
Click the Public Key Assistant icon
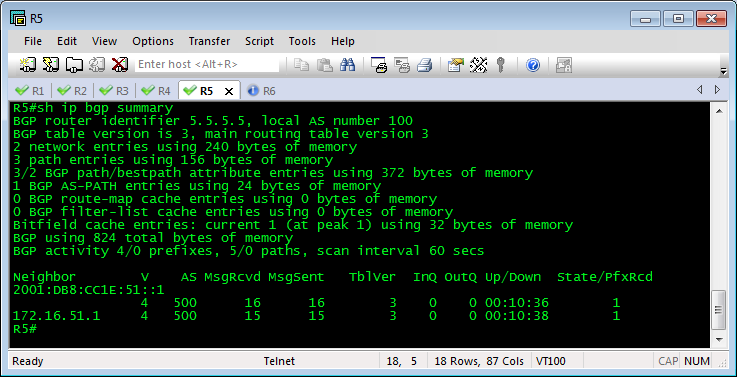tap(501, 64)
